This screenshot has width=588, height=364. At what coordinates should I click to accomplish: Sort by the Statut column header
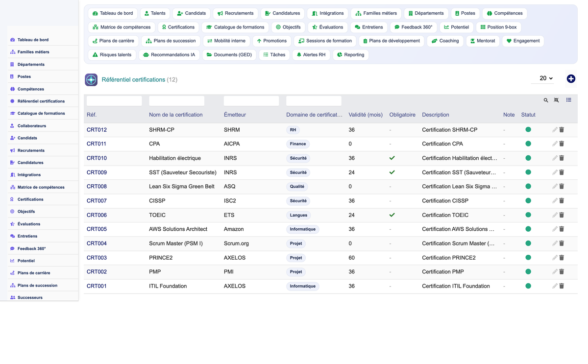pos(528,115)
